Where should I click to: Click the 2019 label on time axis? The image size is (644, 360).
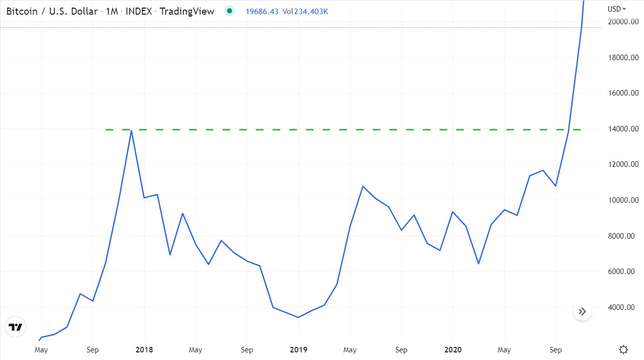[298, 349]
